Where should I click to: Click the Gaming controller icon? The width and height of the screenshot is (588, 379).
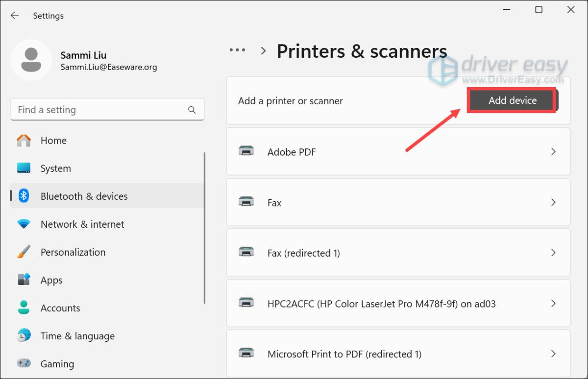tap(24, 364)
